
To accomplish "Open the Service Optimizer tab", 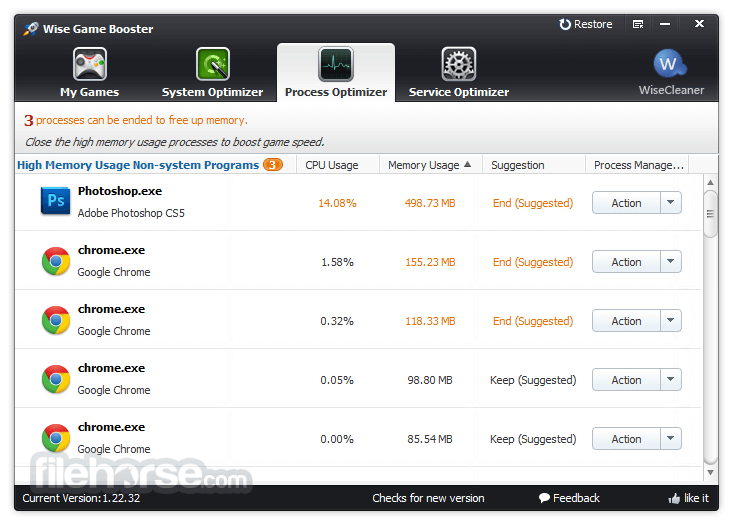I will (x=459, y=72).
